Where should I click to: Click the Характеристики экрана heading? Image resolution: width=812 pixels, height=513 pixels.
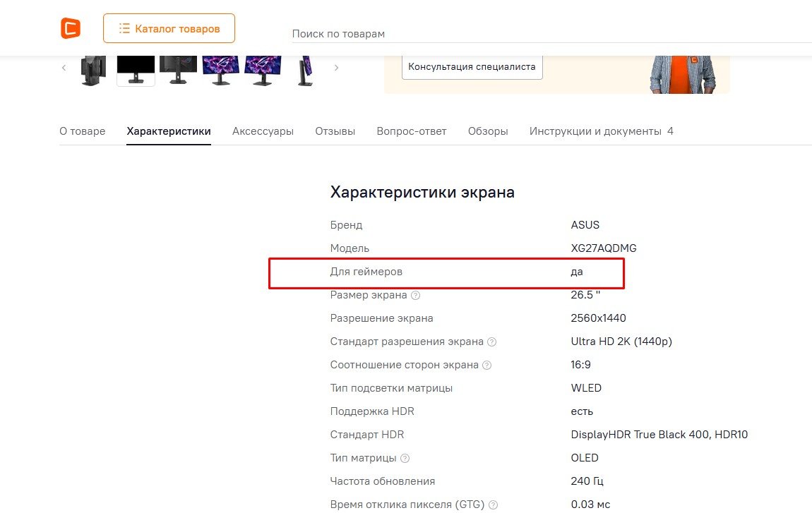pyautogui.click(x=422, y=192)
